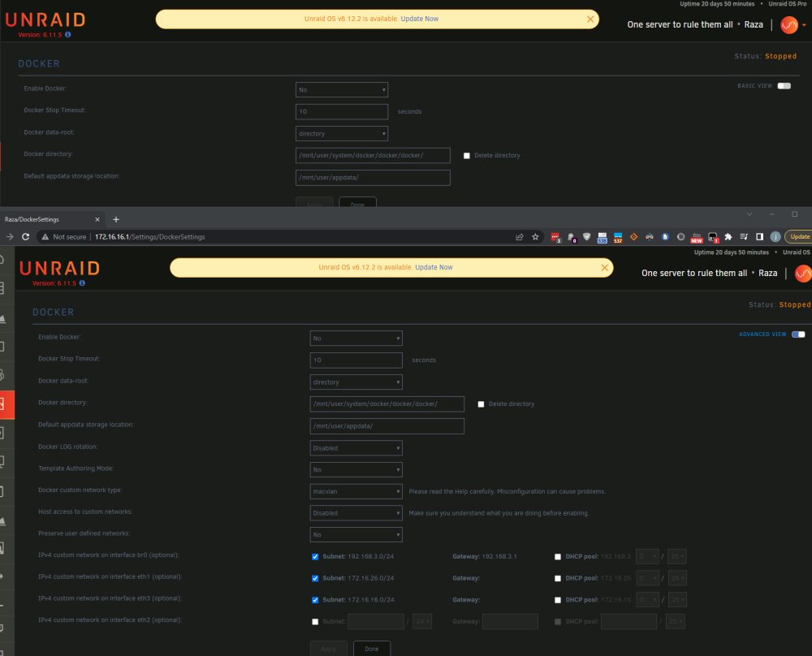This screenshot has height=656, width=812.
Task: Click the UNRAID logo in lower page
Action: [x=59, y=268]
